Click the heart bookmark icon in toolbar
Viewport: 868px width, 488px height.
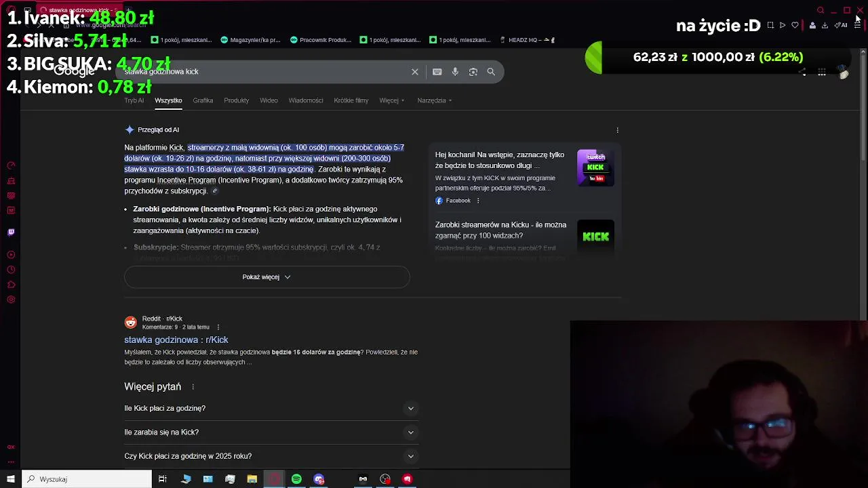(795, 25)
